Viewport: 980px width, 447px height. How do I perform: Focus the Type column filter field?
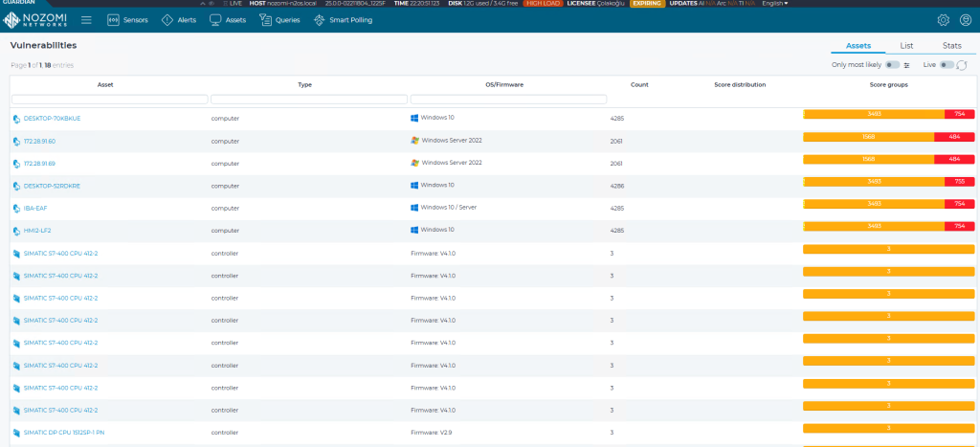[309, 100]
